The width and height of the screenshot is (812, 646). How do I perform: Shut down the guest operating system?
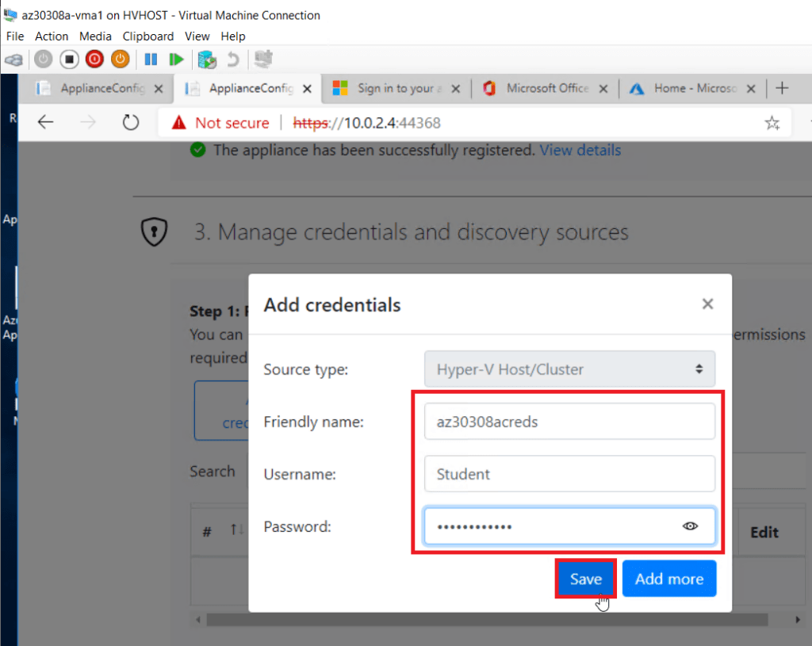[x=94, y=59]
